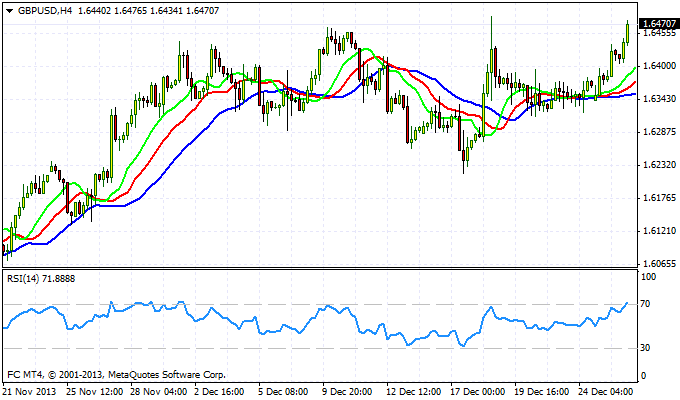Click the RSI(14) 71.8888 indicator label

41,279
